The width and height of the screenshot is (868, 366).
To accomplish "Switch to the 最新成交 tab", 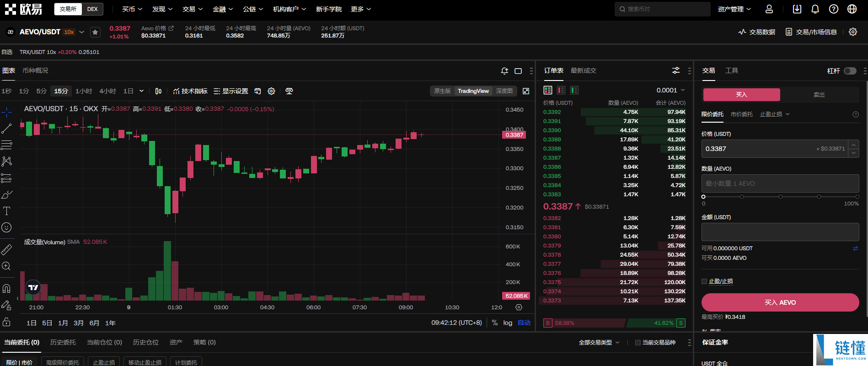I will [x=583, y=70].
